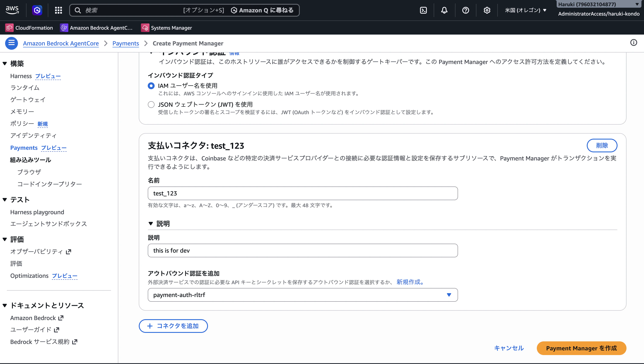Open the services grid menu icon
This screenshot has height=364, width=644.
click(58, 10)
